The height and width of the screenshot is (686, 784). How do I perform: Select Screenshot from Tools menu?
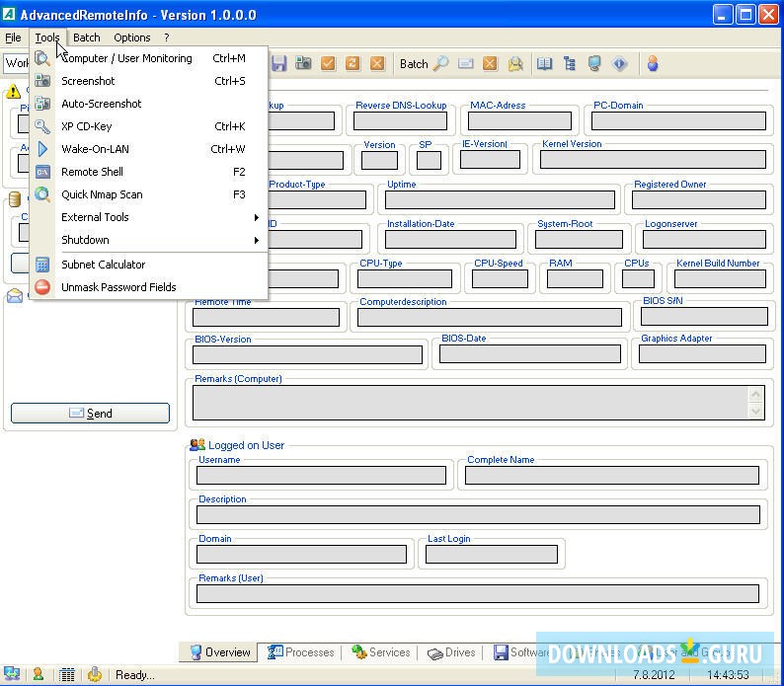click(148, 81)
